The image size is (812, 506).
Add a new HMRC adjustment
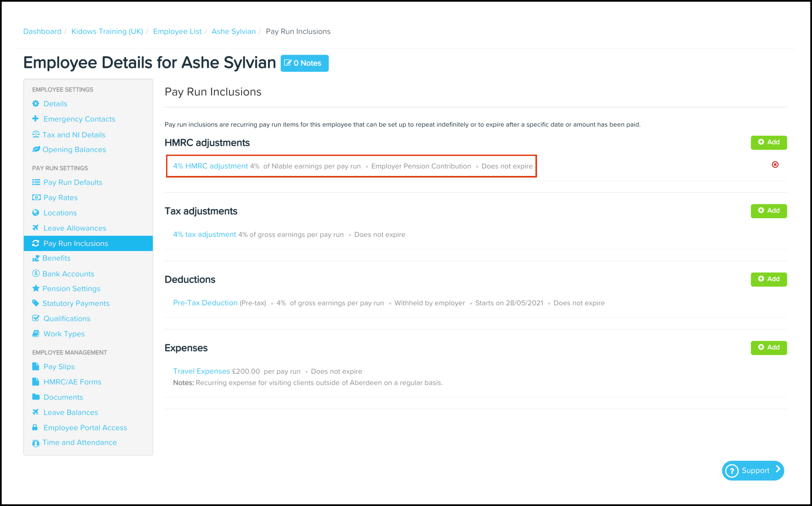click(768, 142)
